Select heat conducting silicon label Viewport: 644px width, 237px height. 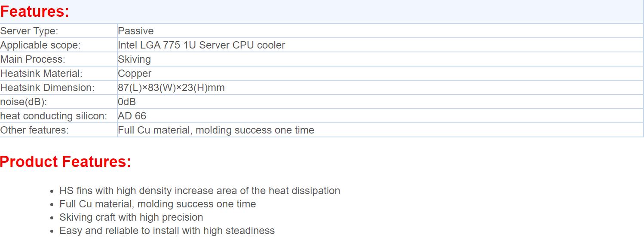click(54, 116)
